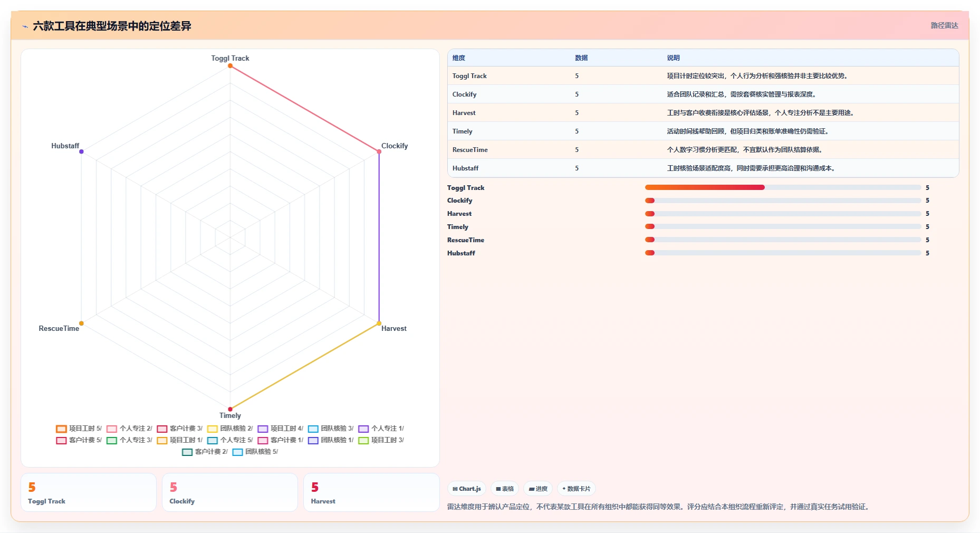
Task: Click the description starting 项目计时定位较突出
Action: (757, 76)
